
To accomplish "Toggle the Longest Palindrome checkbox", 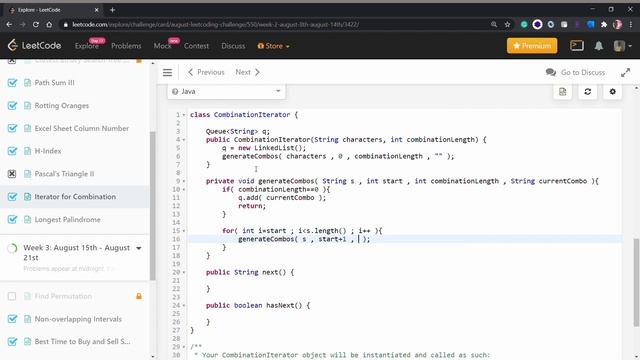I will coord(12,220).
